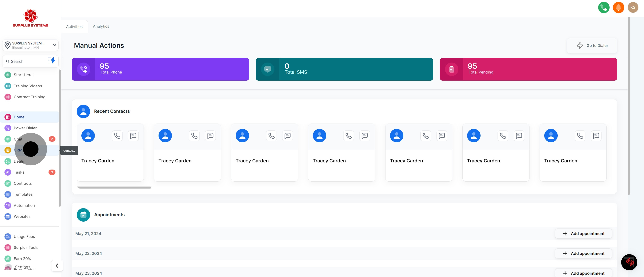Open the orange notifications bell

(x=618, y=8)
